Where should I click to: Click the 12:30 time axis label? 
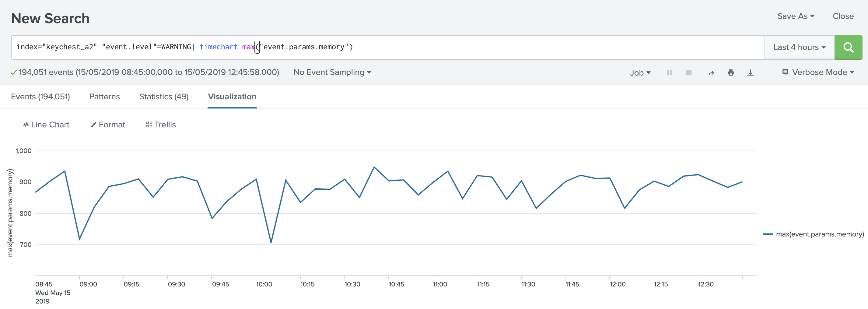pos(705,284)
